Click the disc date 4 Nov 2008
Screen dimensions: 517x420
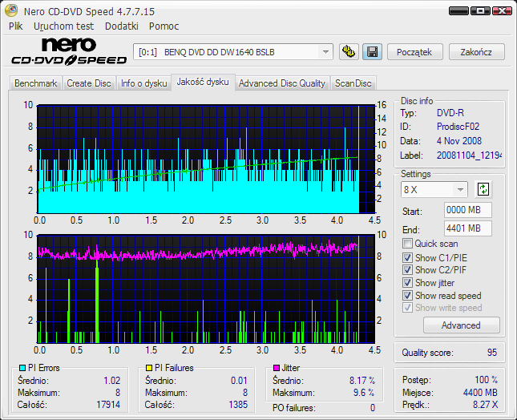[x=459, y=141]
